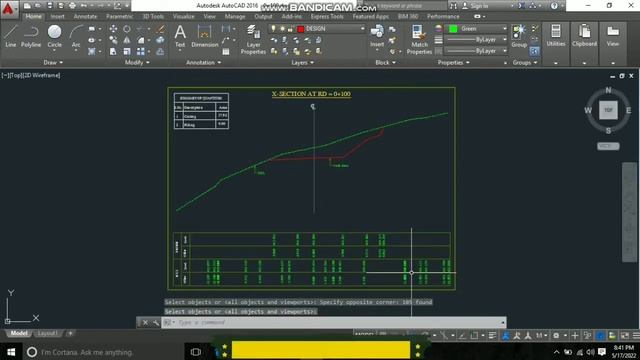Expand the Properties panel
The image size is (640, 360).
(453, 62)
